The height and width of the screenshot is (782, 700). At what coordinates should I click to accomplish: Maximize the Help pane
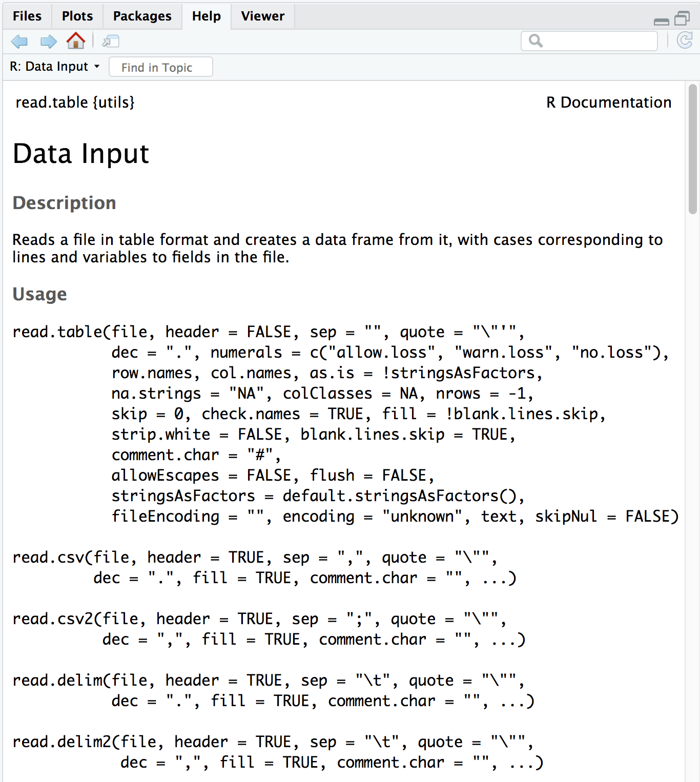(682, 19)
